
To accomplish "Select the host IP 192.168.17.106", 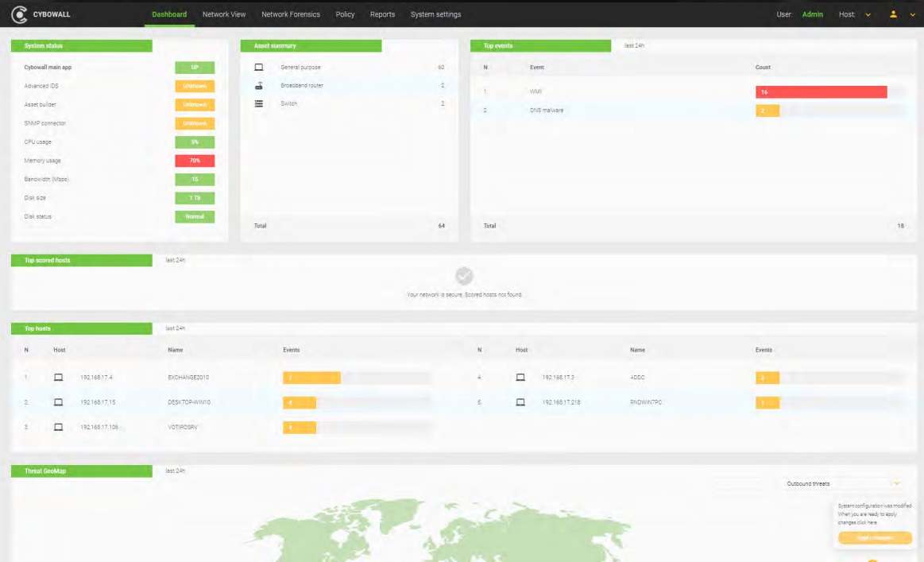I will point(99,427).
